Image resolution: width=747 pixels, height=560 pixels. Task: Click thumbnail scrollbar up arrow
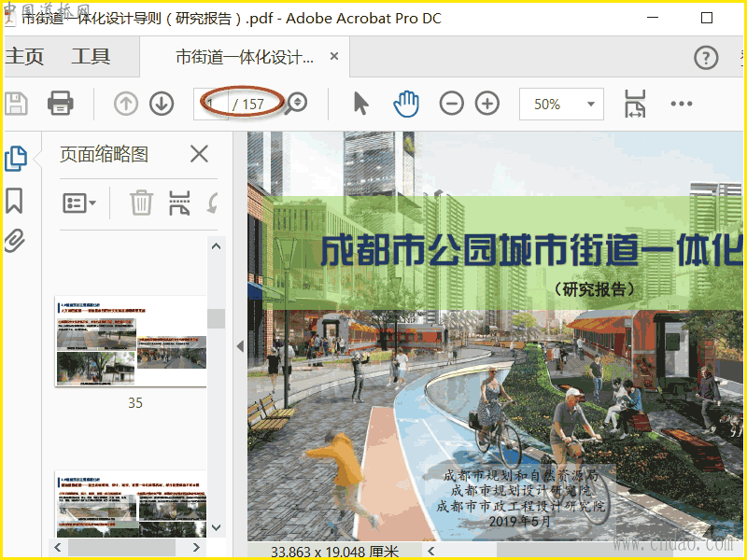pyautogui.click(x=217, y=246)
